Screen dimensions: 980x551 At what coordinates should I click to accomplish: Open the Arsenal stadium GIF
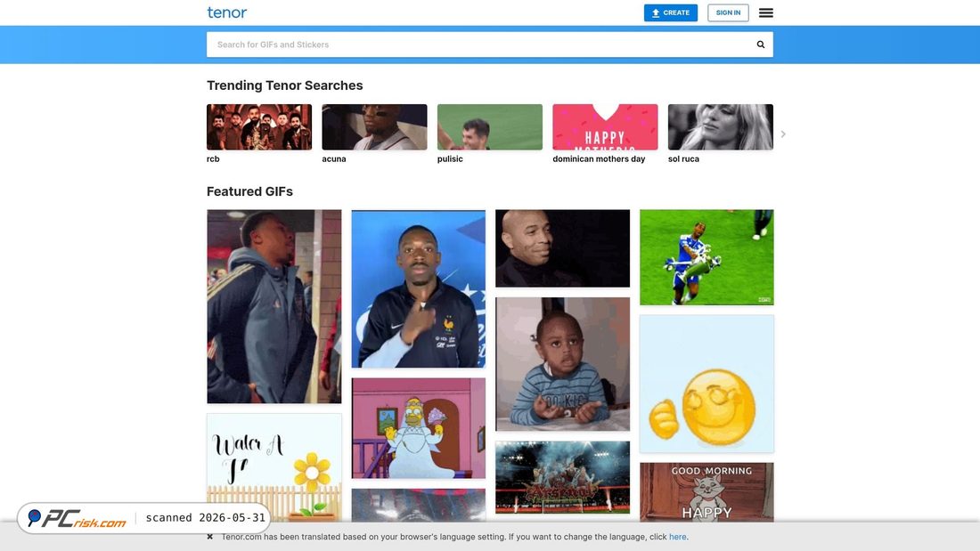[x=562, y=477]
